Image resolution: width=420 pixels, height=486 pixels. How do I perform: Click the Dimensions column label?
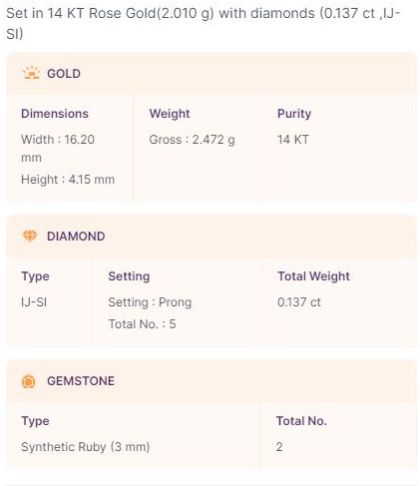pyautogui.click(x=55, y=114)
